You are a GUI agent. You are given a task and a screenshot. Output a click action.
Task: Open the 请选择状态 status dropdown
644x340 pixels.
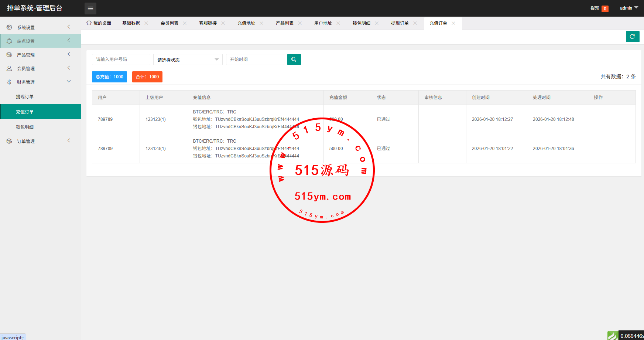188,59
